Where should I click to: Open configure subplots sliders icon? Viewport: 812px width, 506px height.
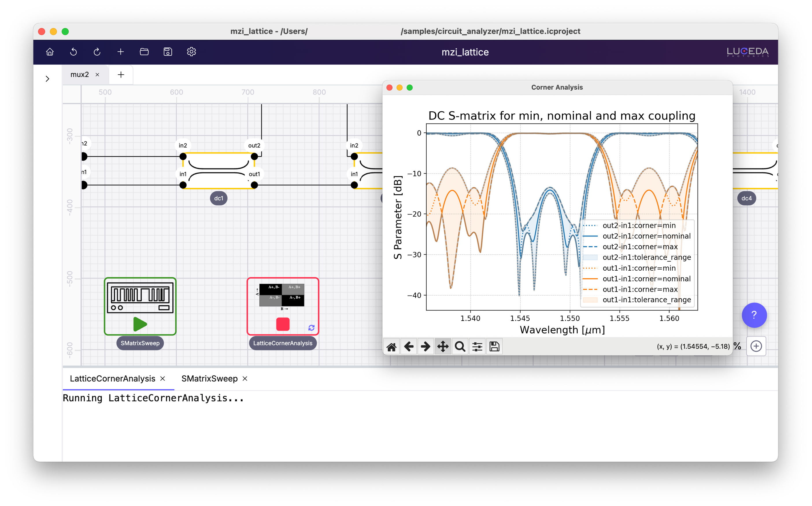coord(477,346)
